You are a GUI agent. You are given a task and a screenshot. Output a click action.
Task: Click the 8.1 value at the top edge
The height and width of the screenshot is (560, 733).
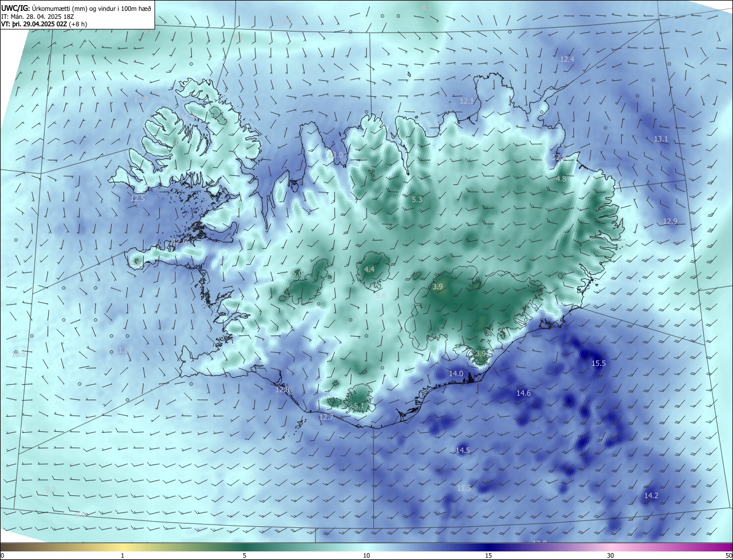(426, 8)
